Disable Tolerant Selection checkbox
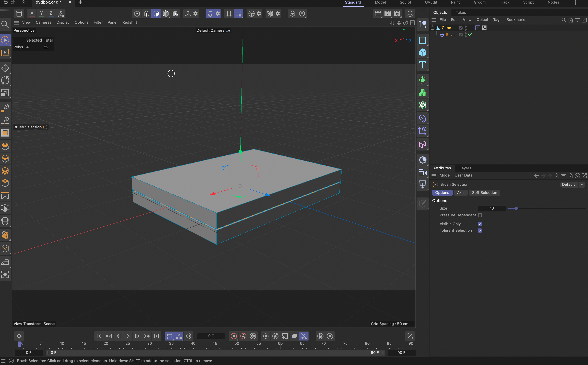The width and height of the screenshot is (588, 365). [480, 231]
